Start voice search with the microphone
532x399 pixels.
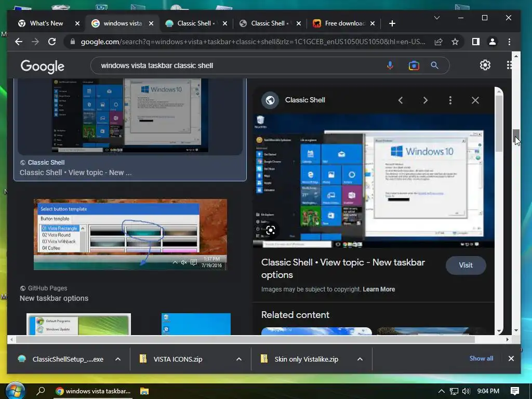click(x=390, y=65)
